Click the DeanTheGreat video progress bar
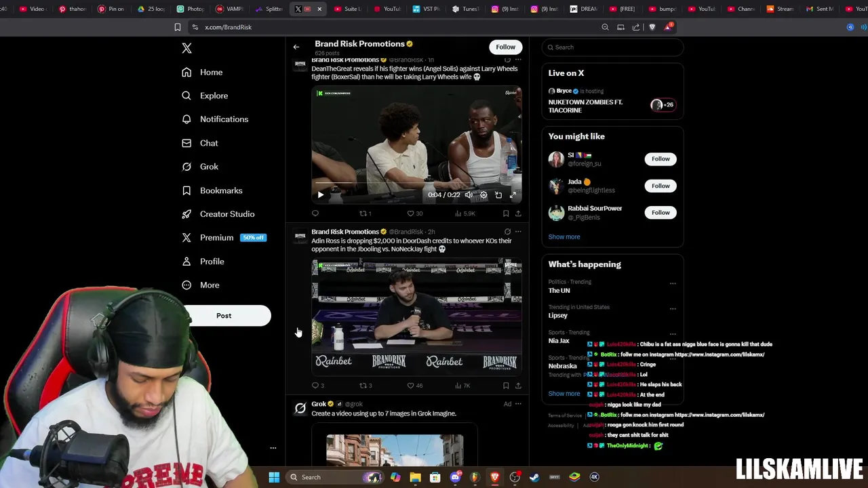The width and height of the screenshot is (868, 488). (416, 184)
